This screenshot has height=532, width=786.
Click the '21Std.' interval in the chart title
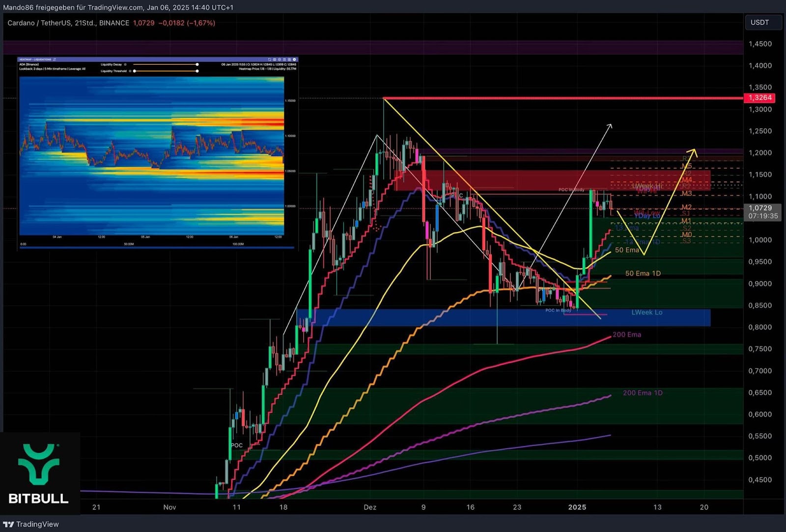85,23
